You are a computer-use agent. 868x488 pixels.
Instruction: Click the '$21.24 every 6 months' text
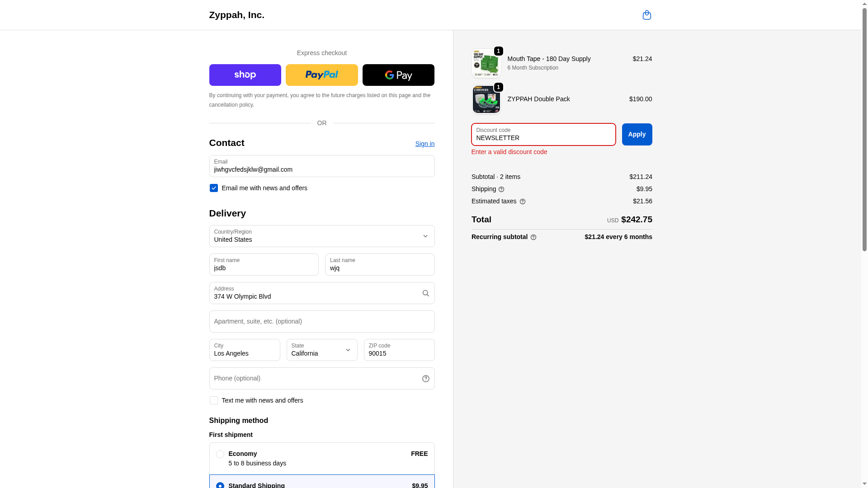[618, 237]
